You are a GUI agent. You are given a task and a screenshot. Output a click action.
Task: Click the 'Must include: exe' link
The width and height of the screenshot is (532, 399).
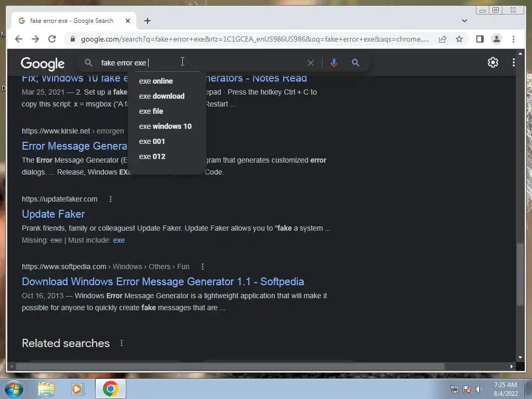tap(119, 240)
